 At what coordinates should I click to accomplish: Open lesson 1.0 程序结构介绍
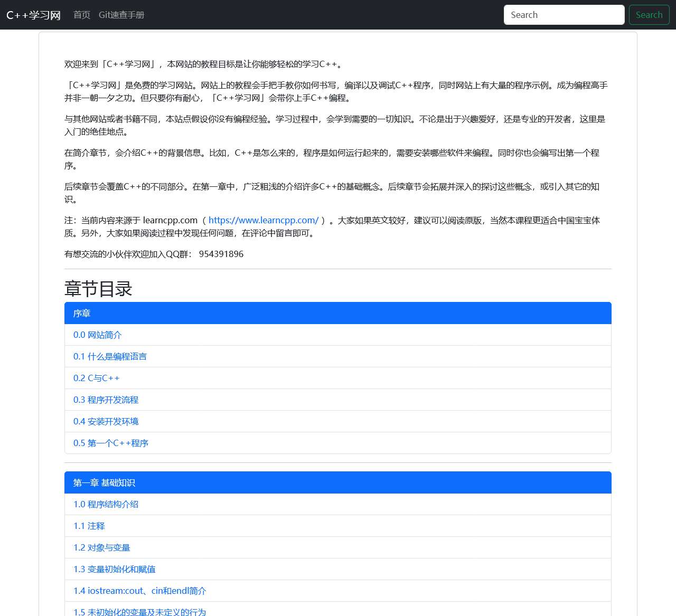pos(105,504)
